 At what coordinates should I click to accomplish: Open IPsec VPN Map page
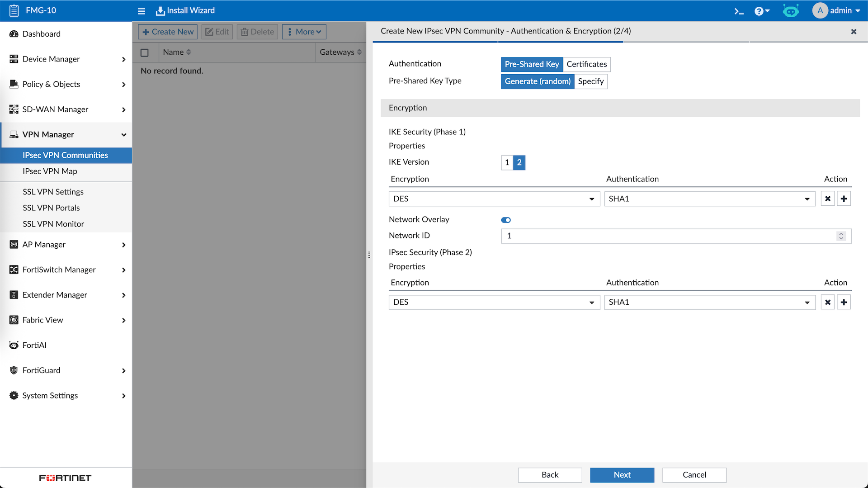click(x=50, y=171)
